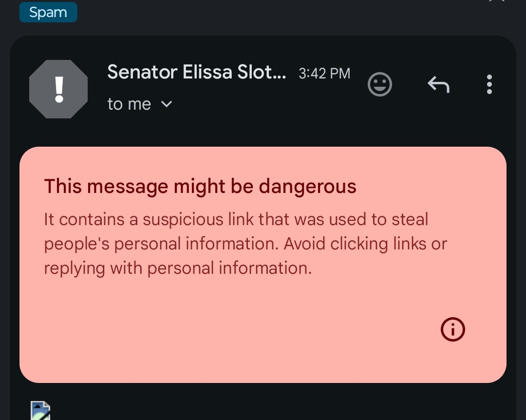Star the message using top-right star

(x=497, y=1)
